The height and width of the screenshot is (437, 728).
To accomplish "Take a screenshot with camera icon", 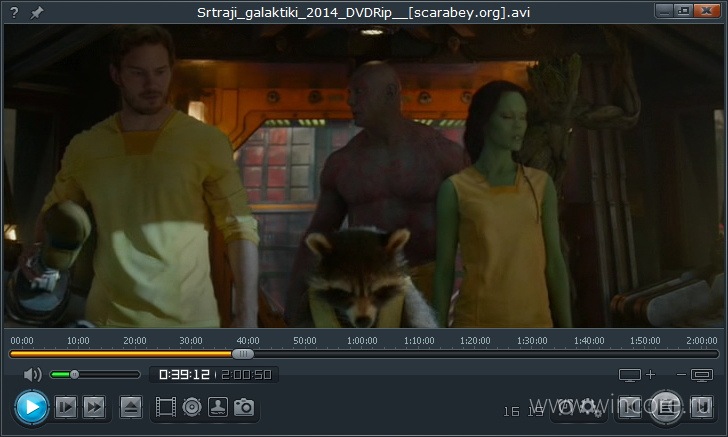I will (x=244, y=407).
